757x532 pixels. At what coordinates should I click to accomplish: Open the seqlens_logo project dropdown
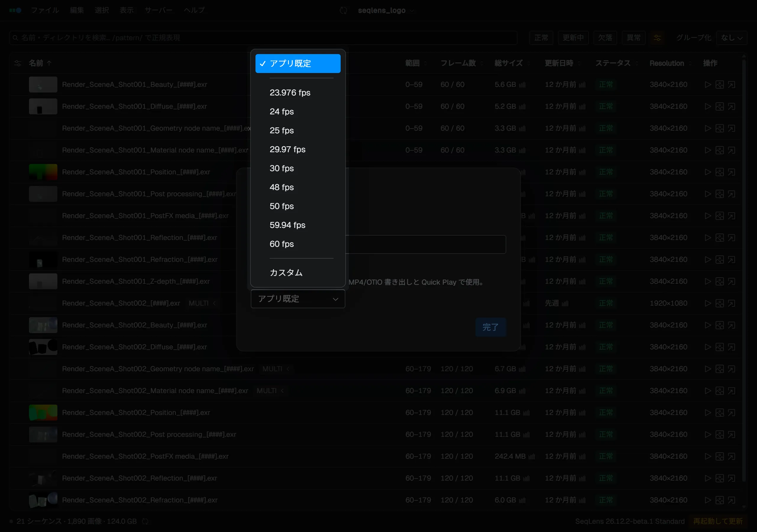click(386, 11)
